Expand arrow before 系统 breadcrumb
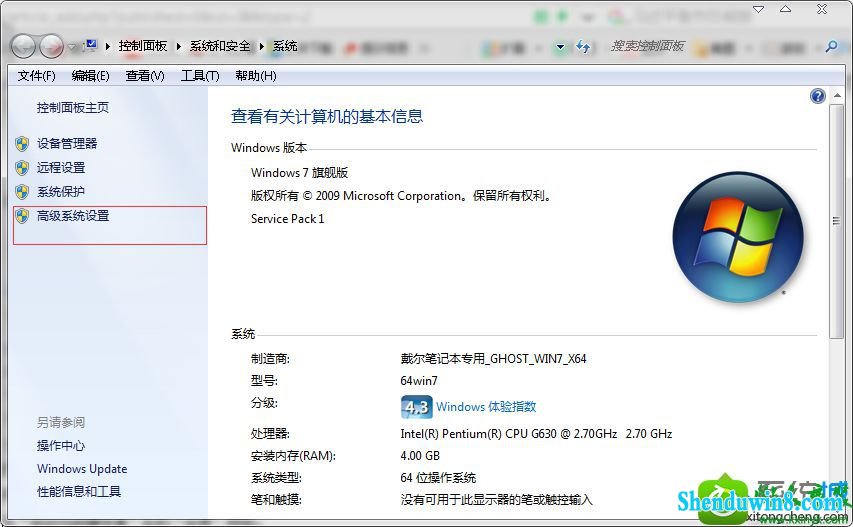This screenshot has height=527, width=853. tap(262, 47)
